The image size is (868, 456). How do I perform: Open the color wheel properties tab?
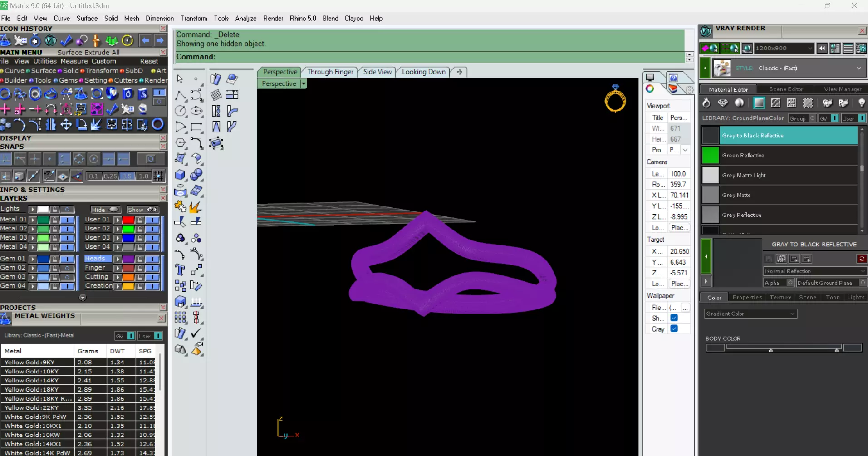(x=650, y=89)
